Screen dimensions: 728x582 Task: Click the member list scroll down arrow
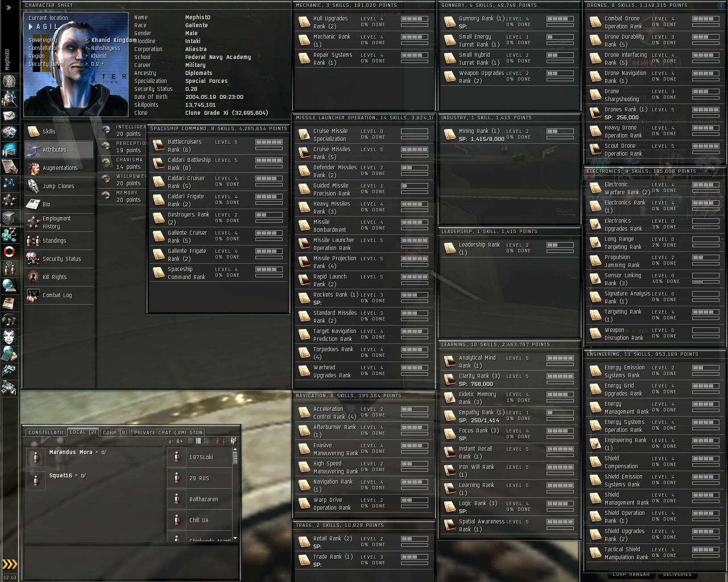(x=235, y=538)
